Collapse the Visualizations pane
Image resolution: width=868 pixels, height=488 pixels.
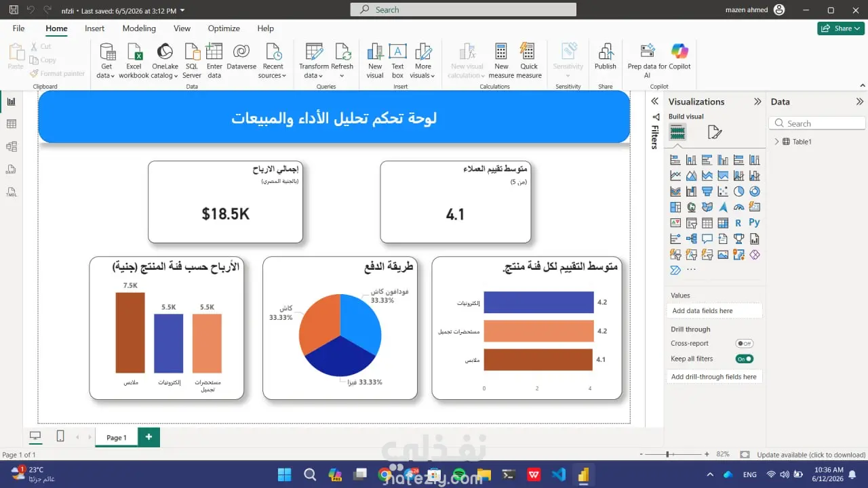click(757, 102)
